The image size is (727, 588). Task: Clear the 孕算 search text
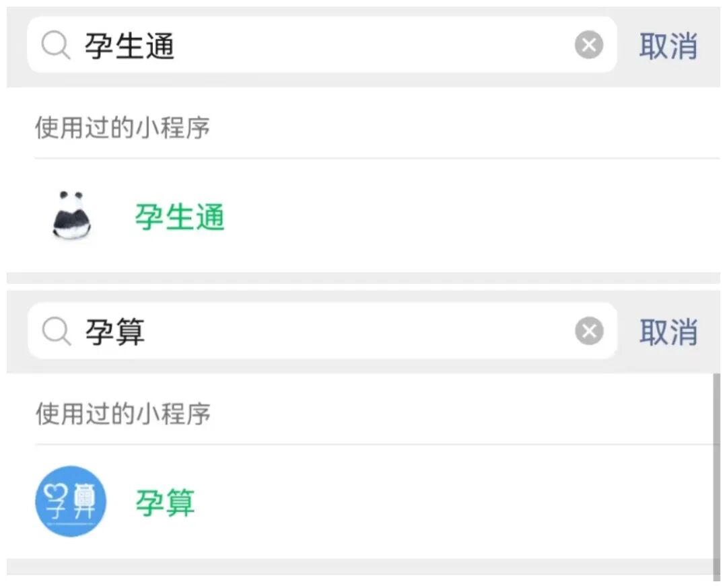tap(589, 332)
